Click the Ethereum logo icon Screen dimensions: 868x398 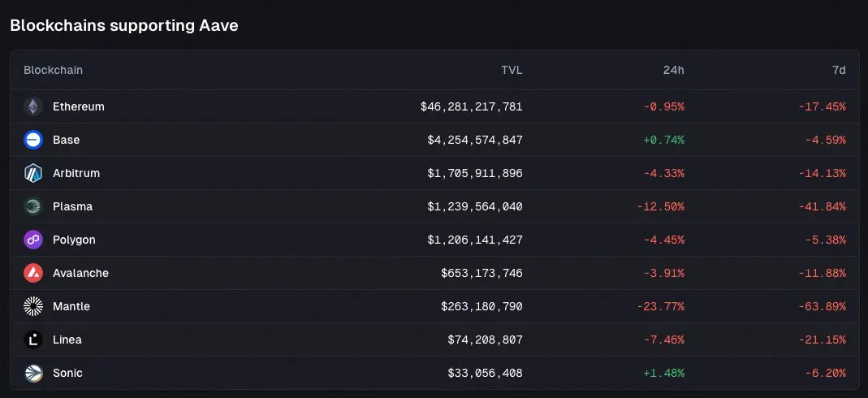(33, 106)
